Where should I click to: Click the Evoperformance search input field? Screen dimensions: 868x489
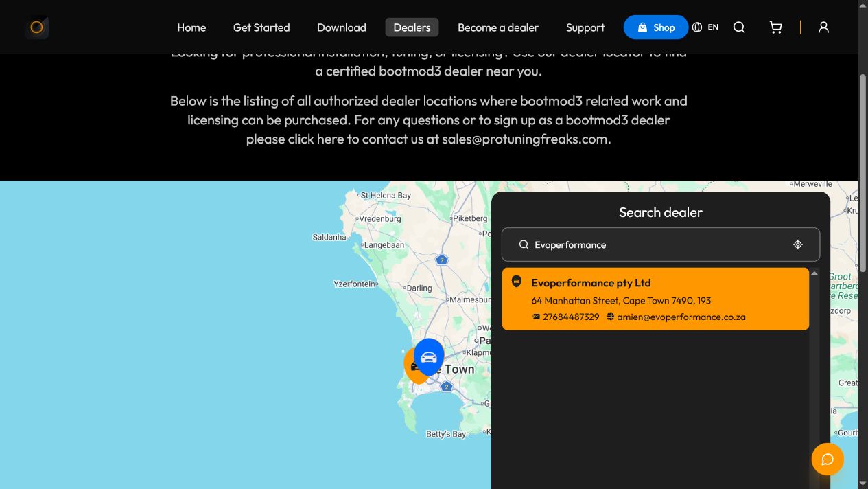tap(661, 244)
